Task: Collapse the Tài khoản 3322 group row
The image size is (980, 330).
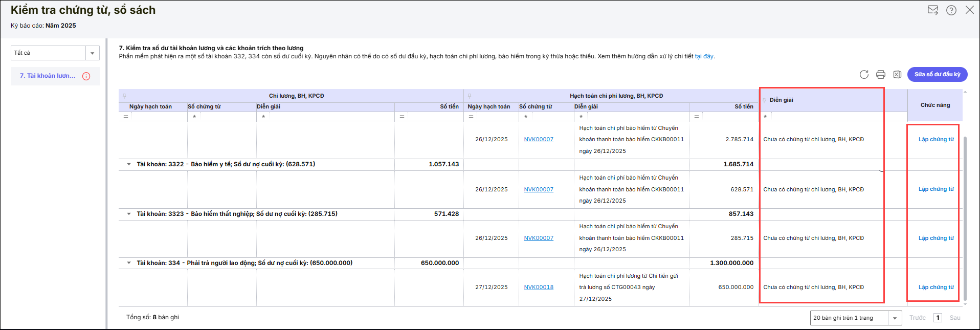Action: point(129,164)
